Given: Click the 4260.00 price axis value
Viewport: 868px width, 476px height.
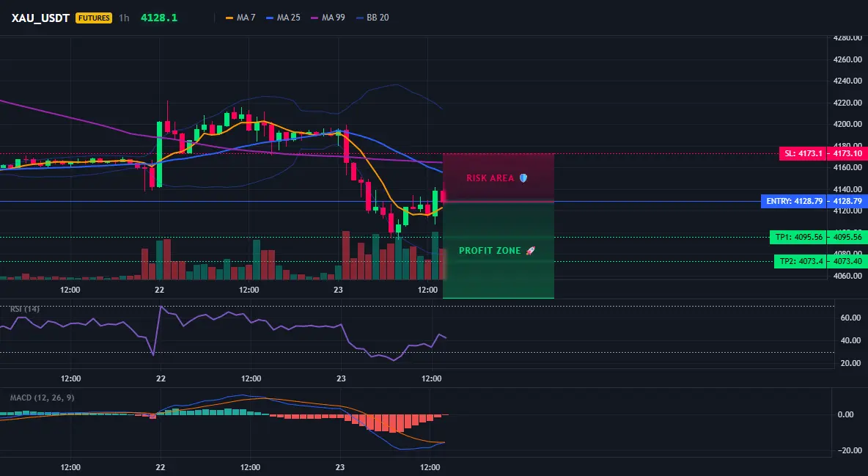Looking at the screenshot, I should [847, 59].
